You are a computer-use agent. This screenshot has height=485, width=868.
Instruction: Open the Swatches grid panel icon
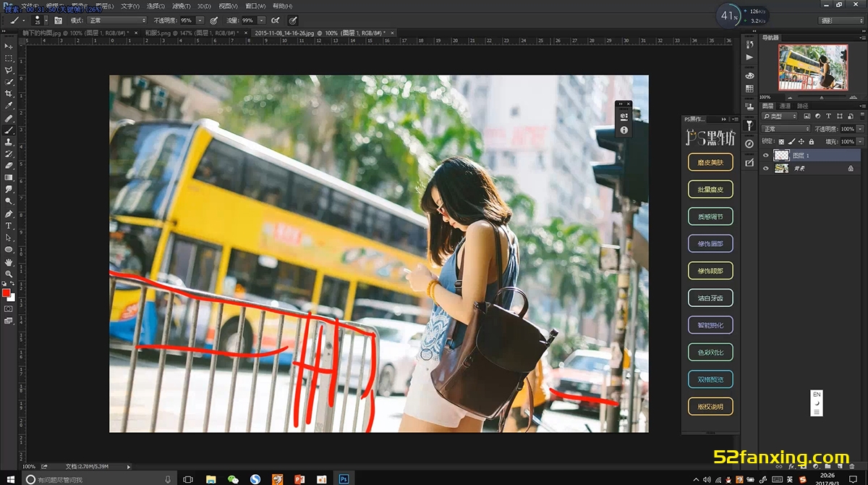pyautogui.click(x=749, y=88)
